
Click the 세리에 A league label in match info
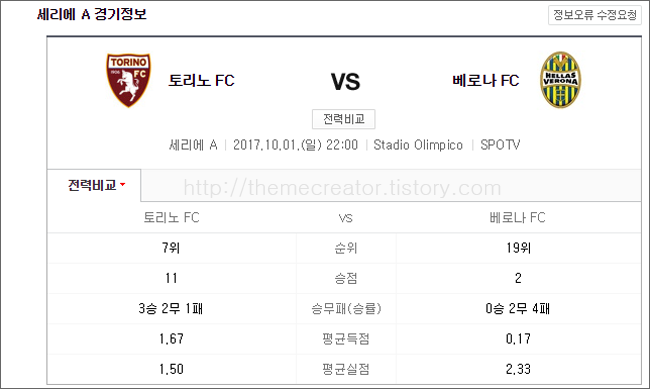click(193, 145)
